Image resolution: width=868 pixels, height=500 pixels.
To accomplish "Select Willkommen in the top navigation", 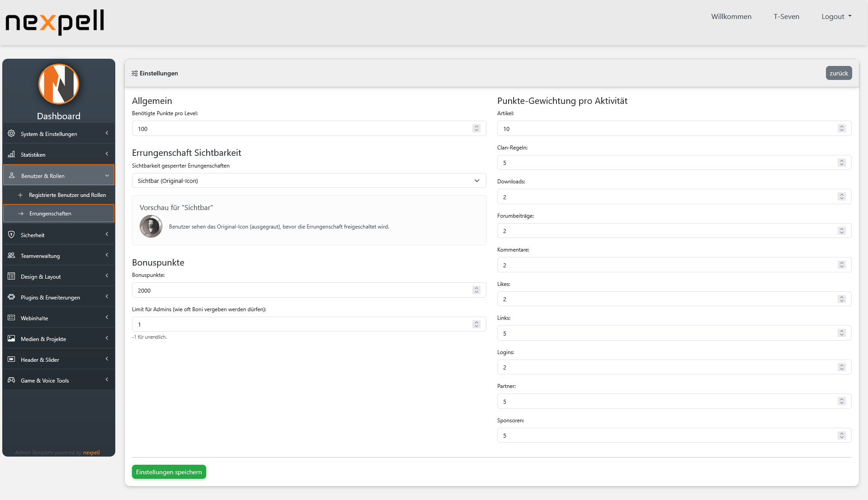I will (731, 16).
